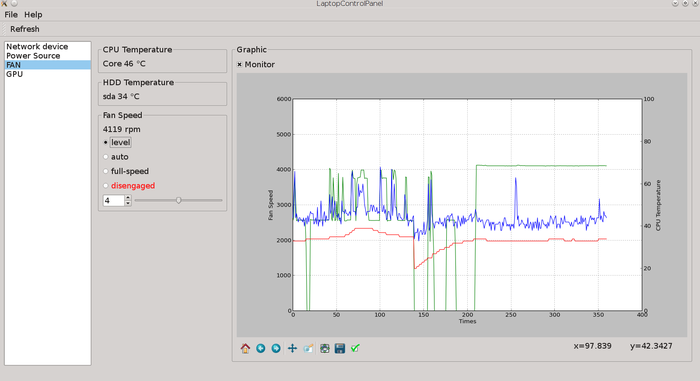
Task: Click the CPU Temperature axis label on graph
Action: [x=658, y=205]
